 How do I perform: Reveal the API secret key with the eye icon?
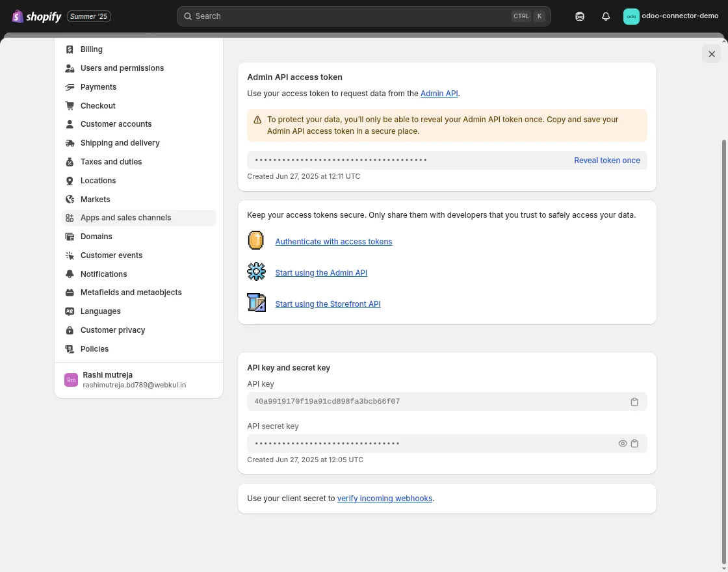tap(622, 443)
